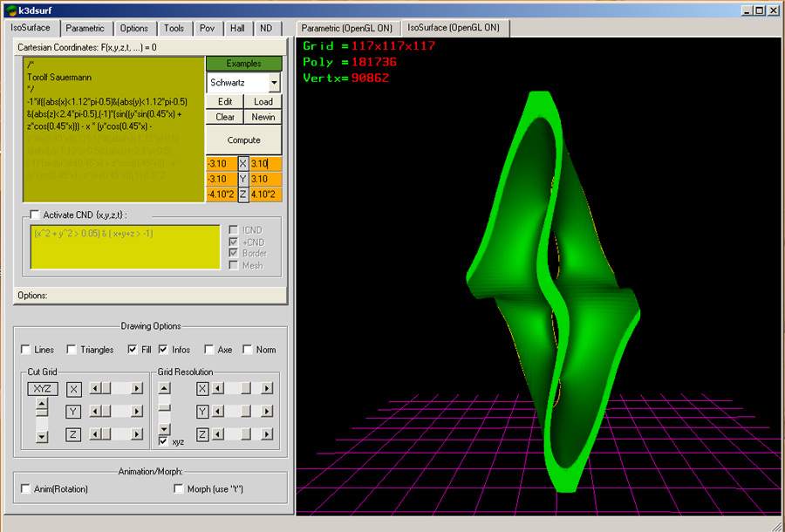The image size is (785, 532).
Task: Click the Grid Resolution Z slider thumb
Action: click(x=246, y=434)
